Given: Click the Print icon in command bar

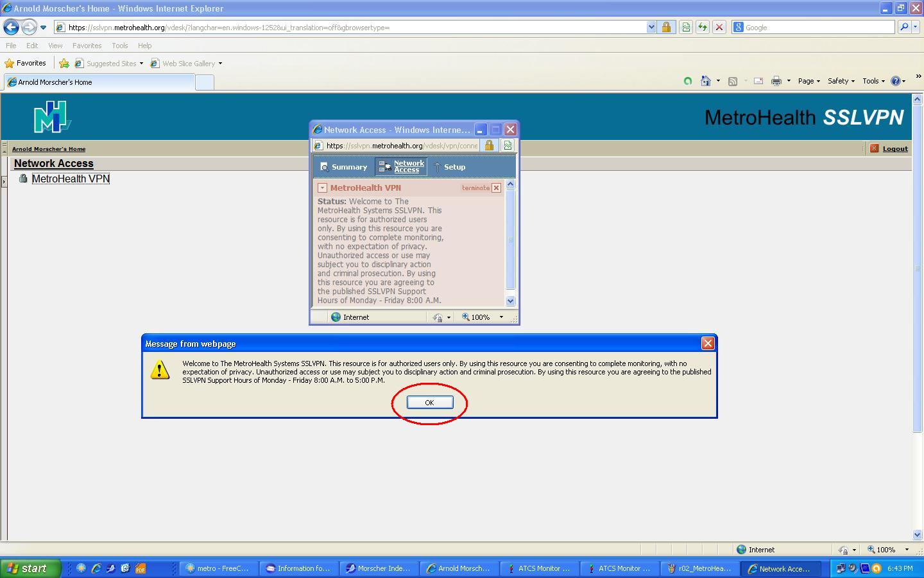Looking at the screenshot, I should (776, 81).
